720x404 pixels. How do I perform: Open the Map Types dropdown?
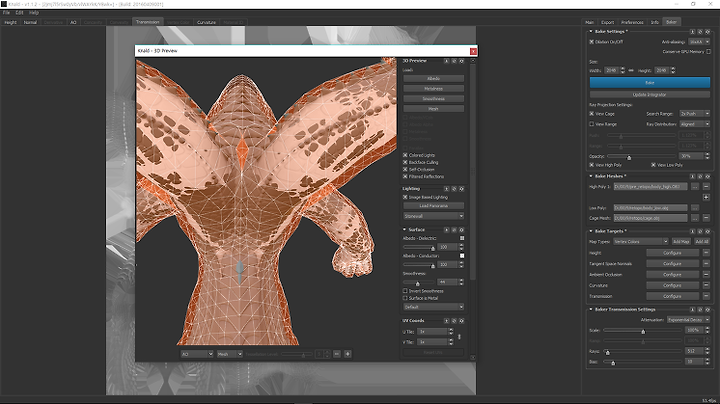[641, 241]
